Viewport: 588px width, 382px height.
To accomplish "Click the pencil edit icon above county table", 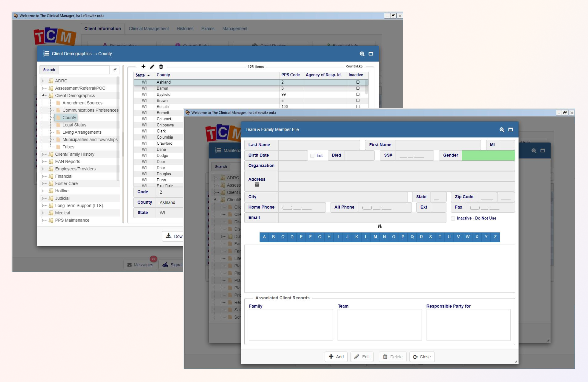I will point(152,66).
